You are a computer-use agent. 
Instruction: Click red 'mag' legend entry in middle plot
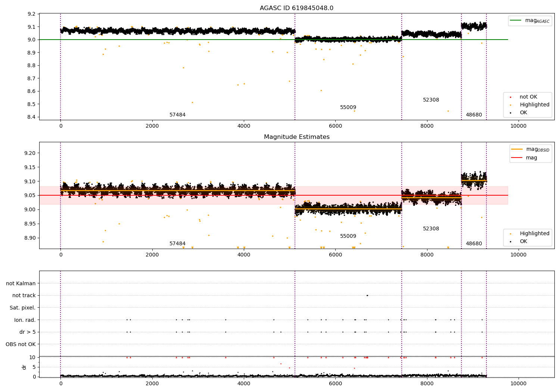(524, 158)
